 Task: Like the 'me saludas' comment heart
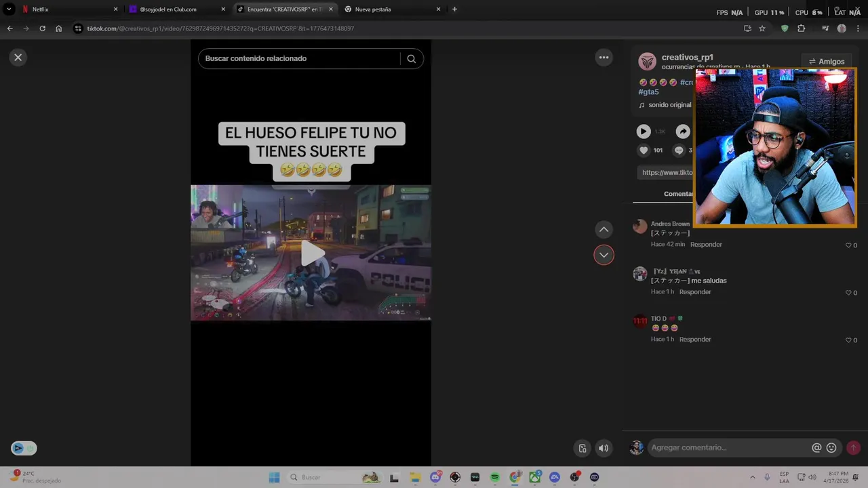pos(848,293)
